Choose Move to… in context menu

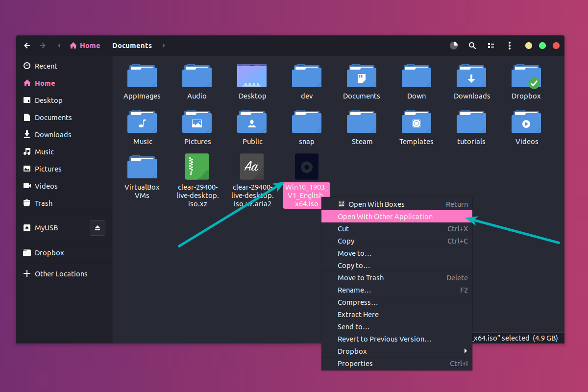point(396,253)
